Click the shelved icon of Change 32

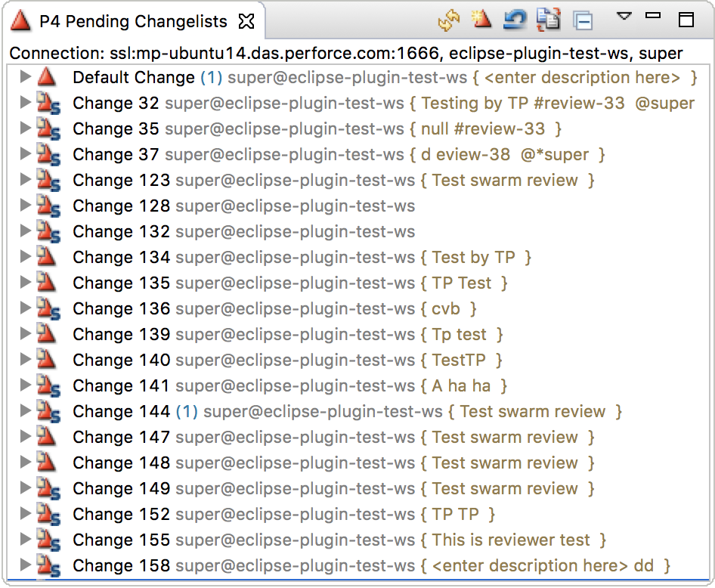coord(48,104)
